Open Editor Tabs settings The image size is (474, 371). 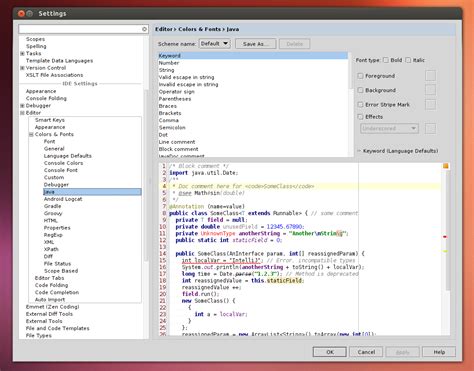(x=49, y=278)
